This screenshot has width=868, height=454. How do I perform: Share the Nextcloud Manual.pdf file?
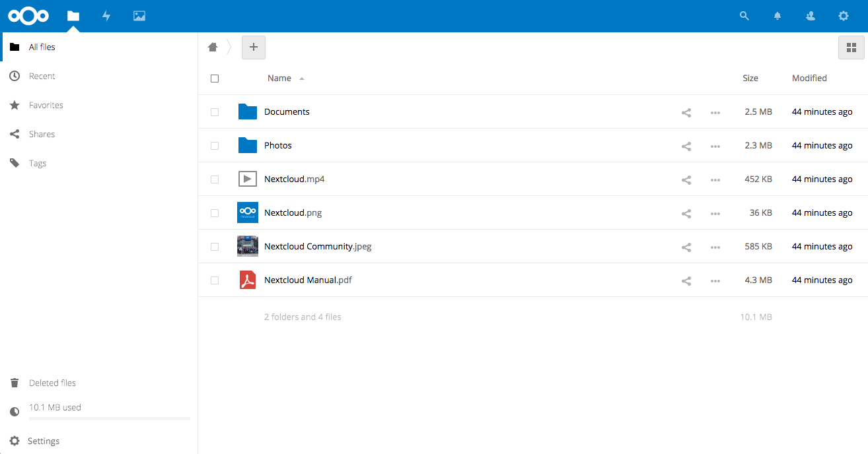686,280
